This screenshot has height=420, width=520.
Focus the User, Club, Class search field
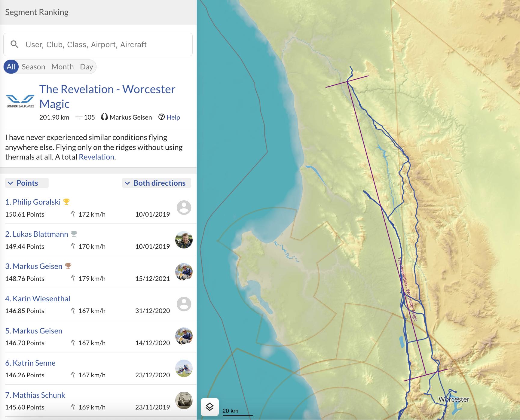[102, 44]
